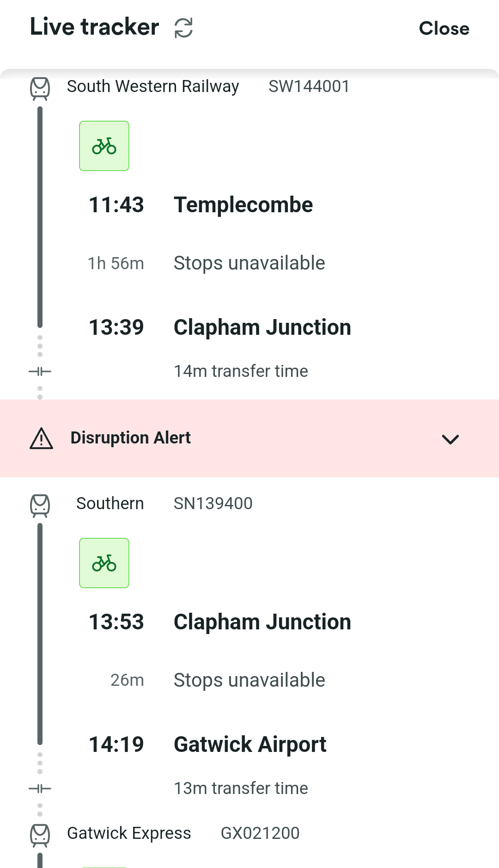Tap the Gatwick Express train icon

pyautogui.click(x=40, y=835)
